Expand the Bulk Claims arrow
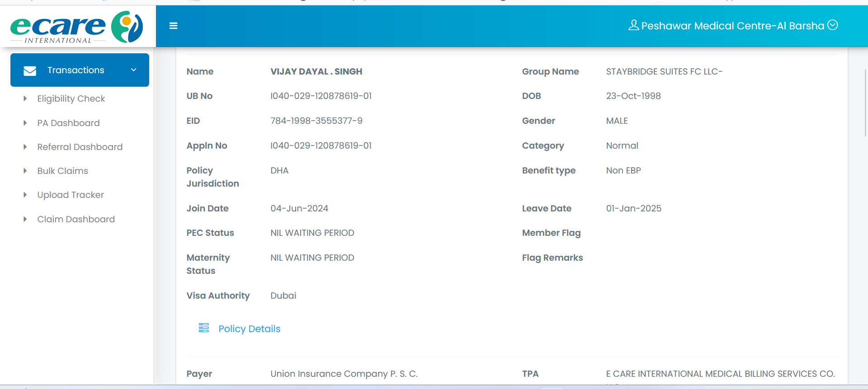The width and height of the screenshot is (868, 389). [x=25, y=171]
